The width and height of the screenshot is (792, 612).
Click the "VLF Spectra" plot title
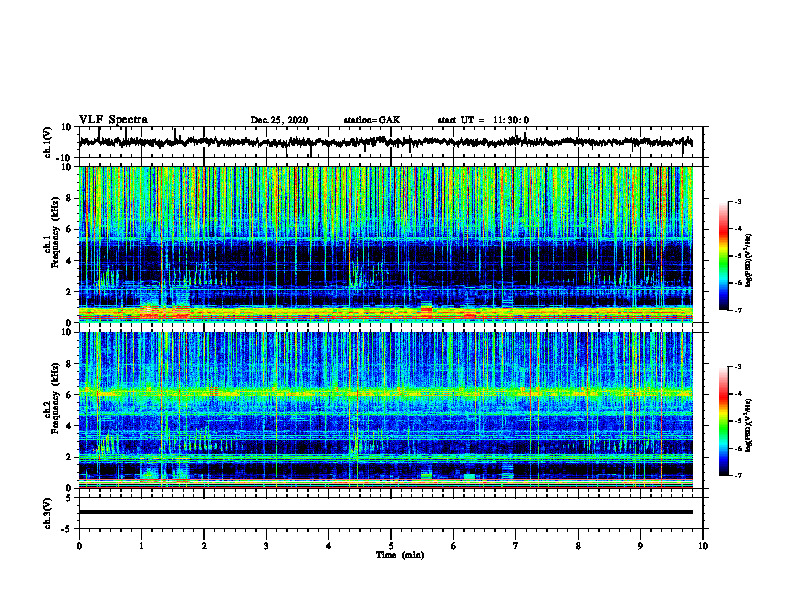pos(113,120)
